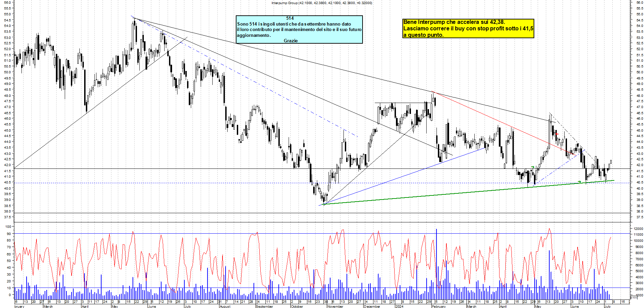
Task: Click the line starting 'Sono 514 i singoli utenti'
Action: [294, 24]
